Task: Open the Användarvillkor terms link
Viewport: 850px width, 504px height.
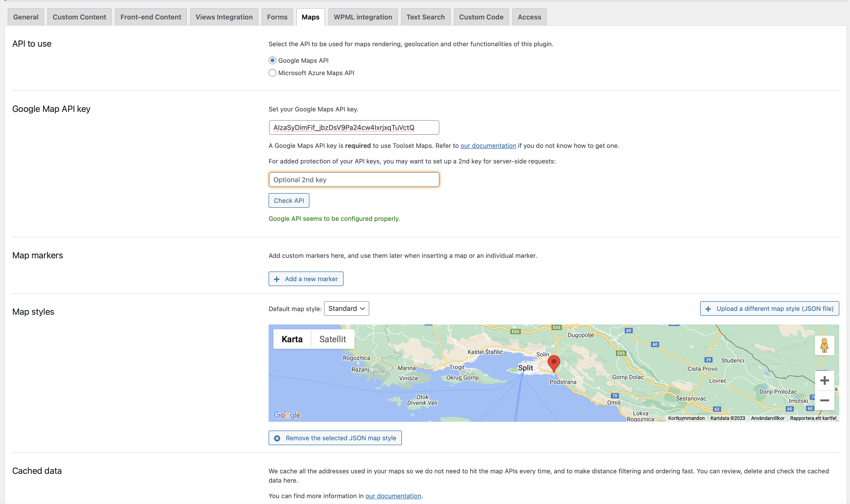Action: pyautogui.click(x=768, y=418)
